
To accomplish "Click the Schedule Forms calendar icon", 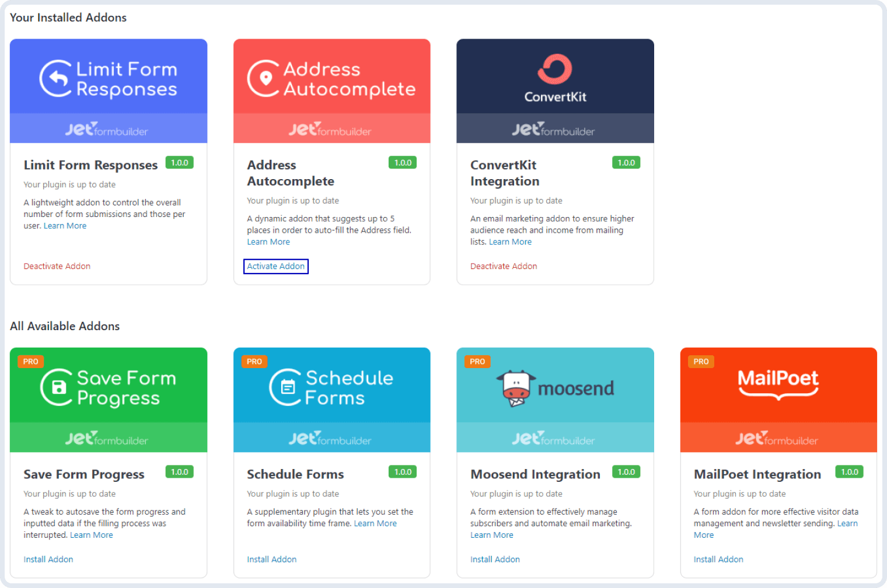I will [287, 387].
